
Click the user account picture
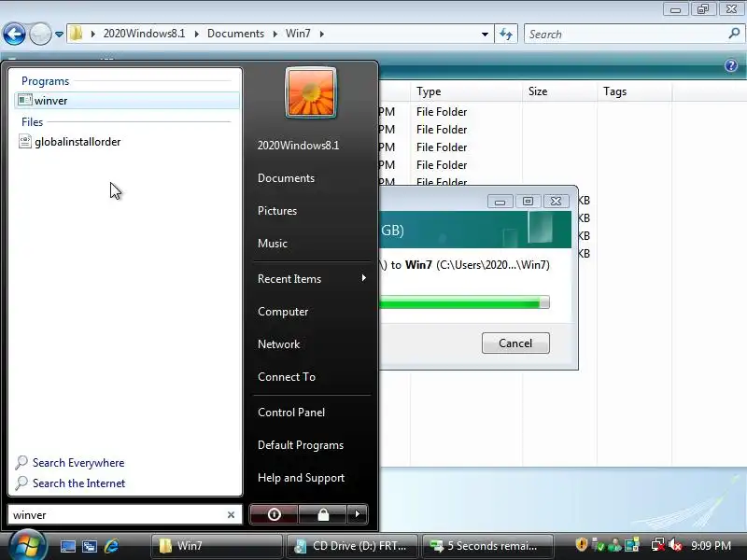[311, 92]
